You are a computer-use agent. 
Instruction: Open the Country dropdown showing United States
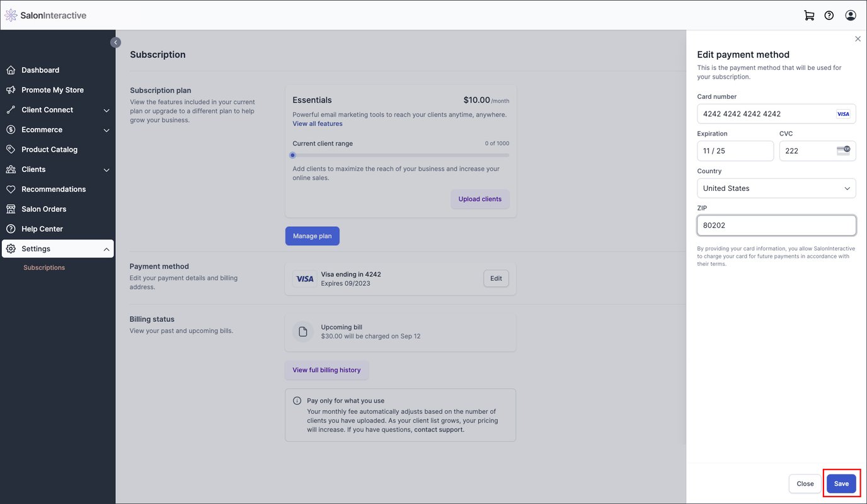click(776, 188)
